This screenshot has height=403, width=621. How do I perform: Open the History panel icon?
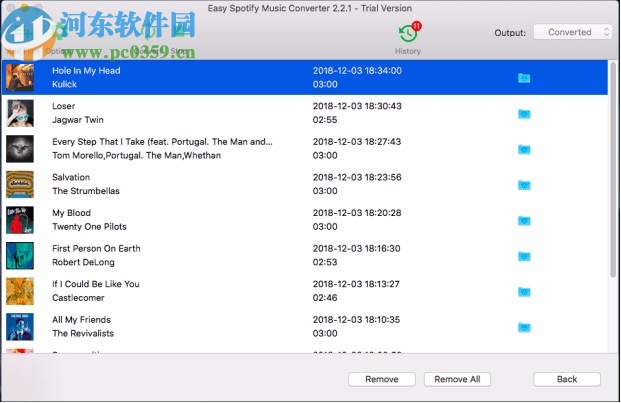pos(408,34)
